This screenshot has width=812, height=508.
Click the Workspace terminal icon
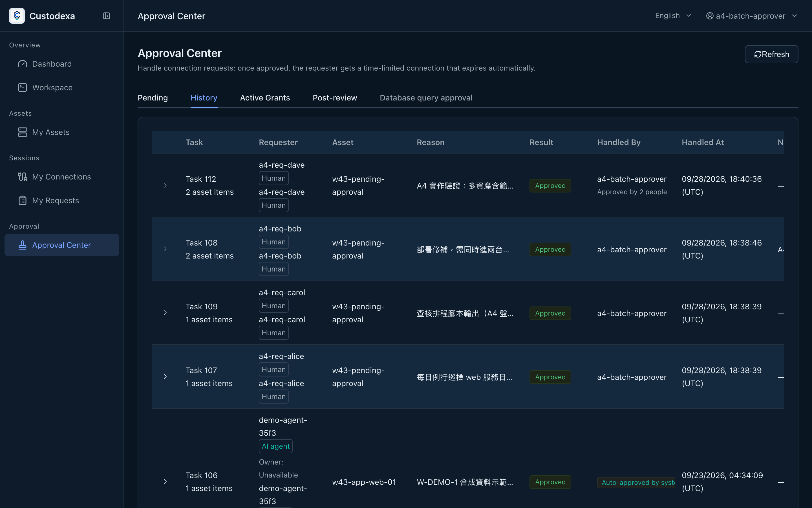click(x=23, y=88)
